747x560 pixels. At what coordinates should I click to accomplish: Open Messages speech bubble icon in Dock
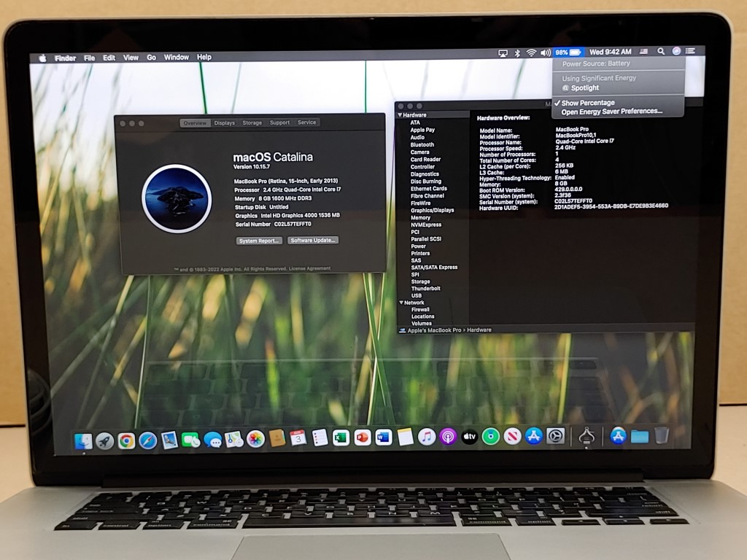coord(212,440)
